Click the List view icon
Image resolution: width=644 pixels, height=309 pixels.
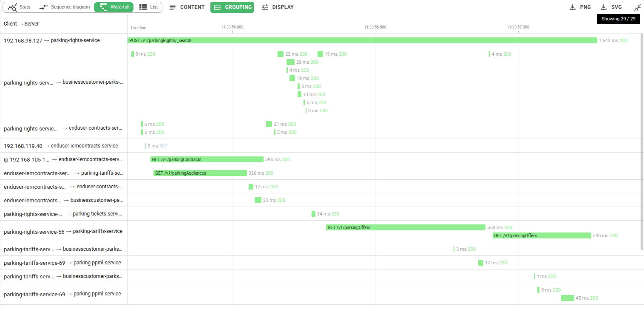[x=143, y=7]
